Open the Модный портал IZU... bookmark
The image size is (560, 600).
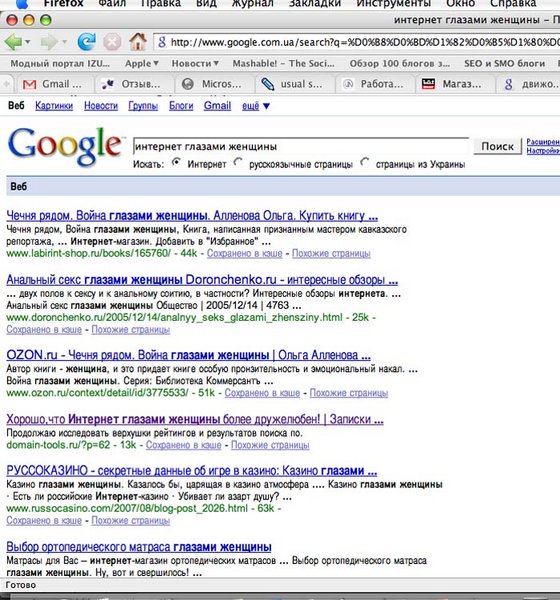pos(60,64)
